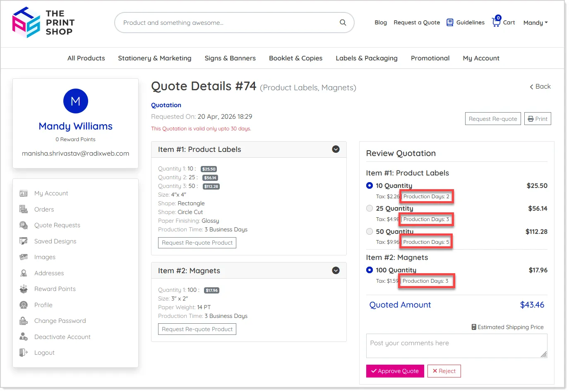Click the Mandy Williams avatar circle

click(x=76, y=101)
